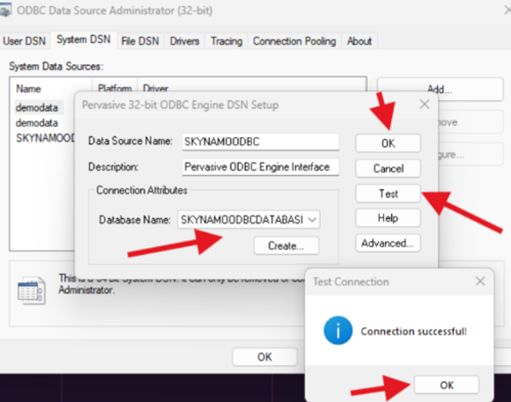
Task: Click the information icon in Test Connection
Action: coord(338,330)
